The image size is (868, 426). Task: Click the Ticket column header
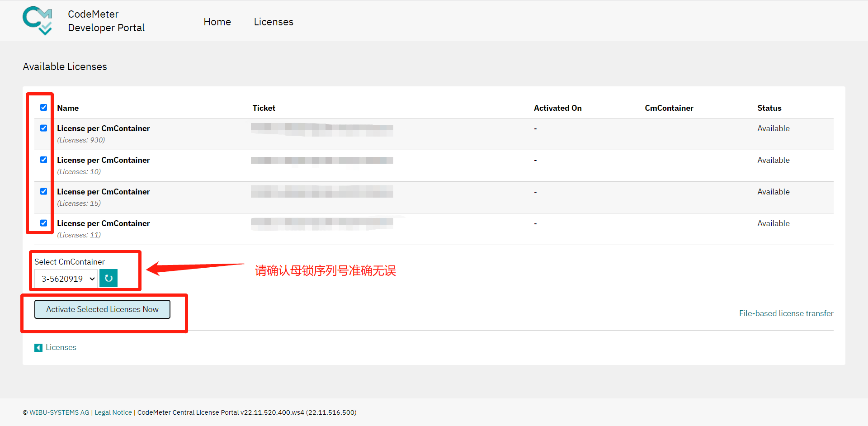coord(264,108)
